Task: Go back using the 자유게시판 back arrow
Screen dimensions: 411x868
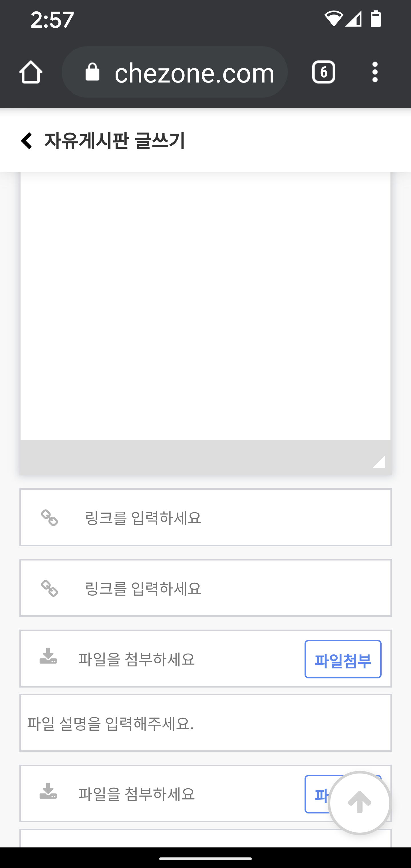Action: pyautogui.click(x=26, y=140)
